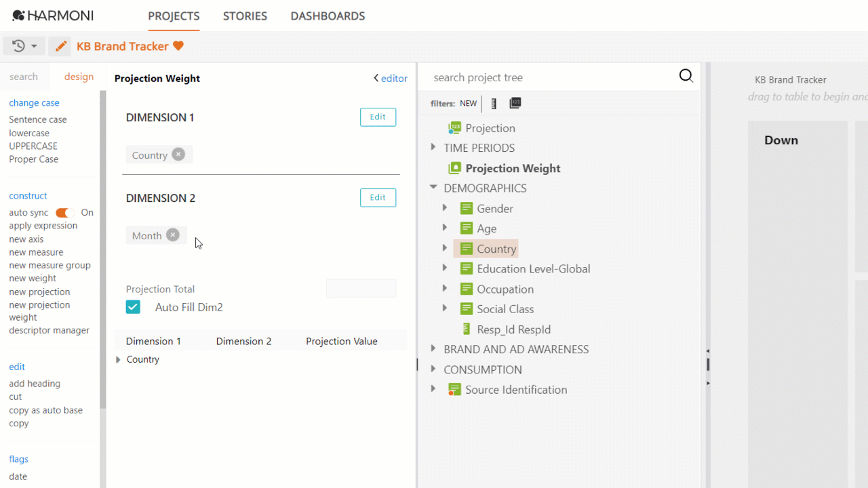Click new axis

(x=26, y=239)
